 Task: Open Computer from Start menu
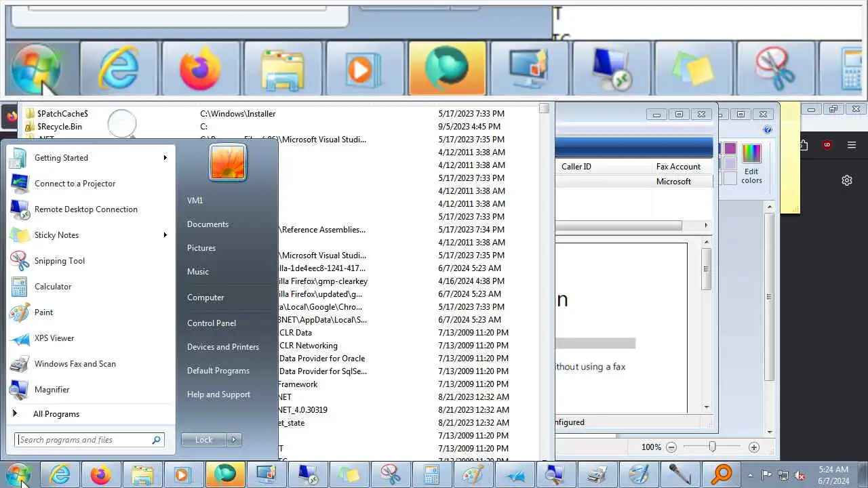click(205, 298)
